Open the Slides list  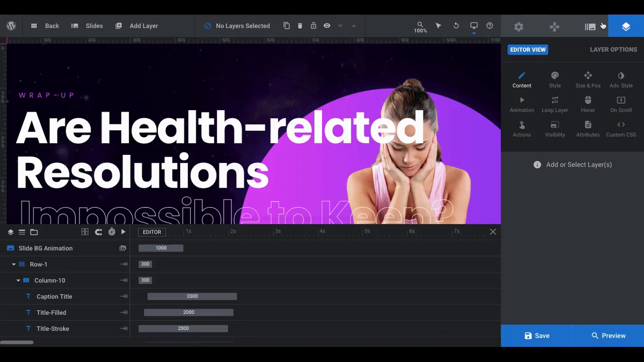coord(87,26)
